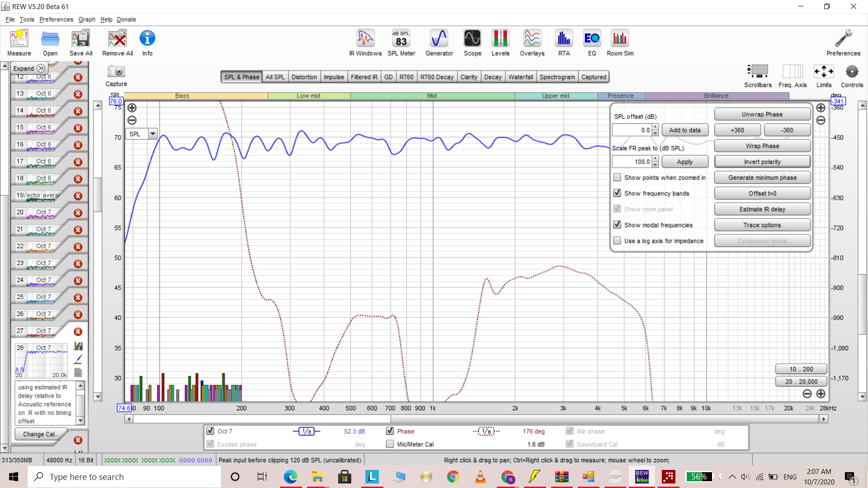Enable log axis for impedance

(x=617, y=240)
